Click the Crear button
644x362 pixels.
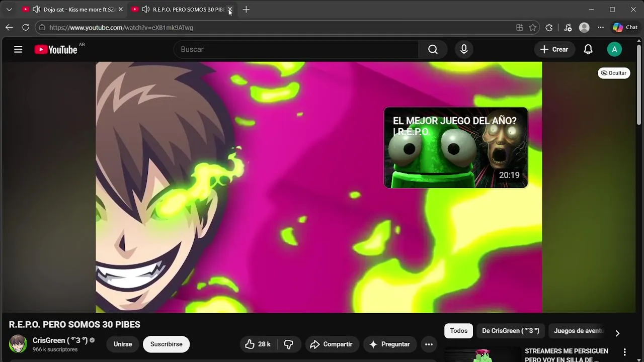[554, 49]
